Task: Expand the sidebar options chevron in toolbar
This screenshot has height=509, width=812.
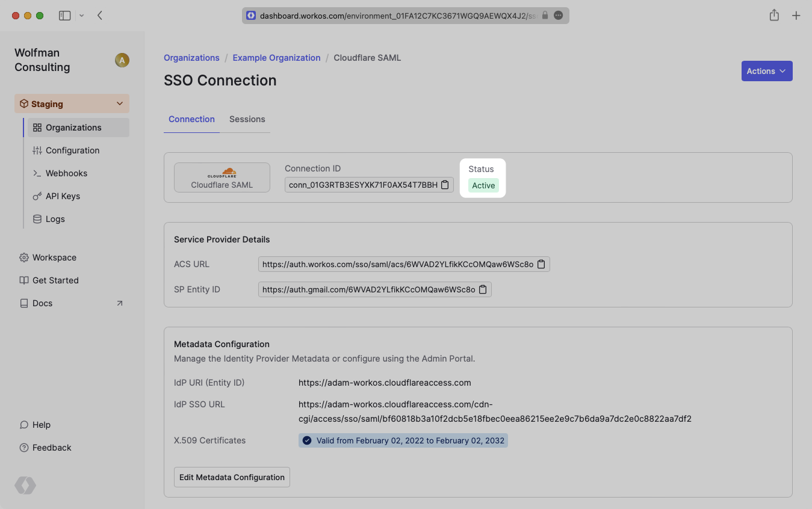Action: 82,16
